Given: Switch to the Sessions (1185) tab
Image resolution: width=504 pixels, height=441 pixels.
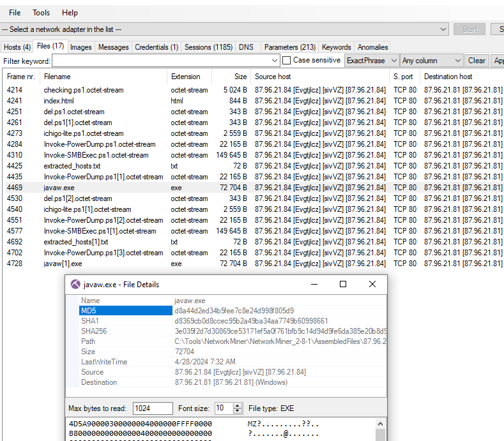Looking at the screenshot, I should coord(208,47).
